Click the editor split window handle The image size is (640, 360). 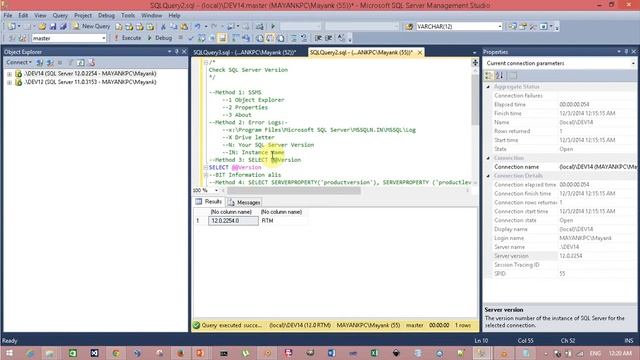click(475, 62)
